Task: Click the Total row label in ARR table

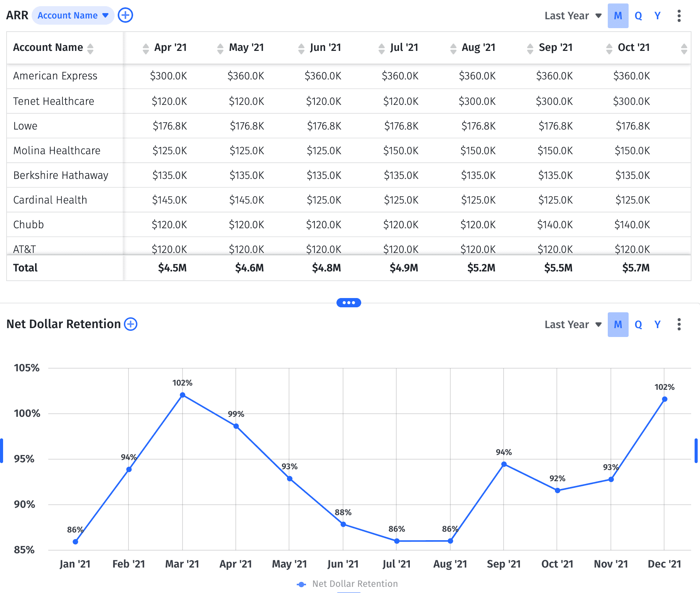Action: click(25, 268)
